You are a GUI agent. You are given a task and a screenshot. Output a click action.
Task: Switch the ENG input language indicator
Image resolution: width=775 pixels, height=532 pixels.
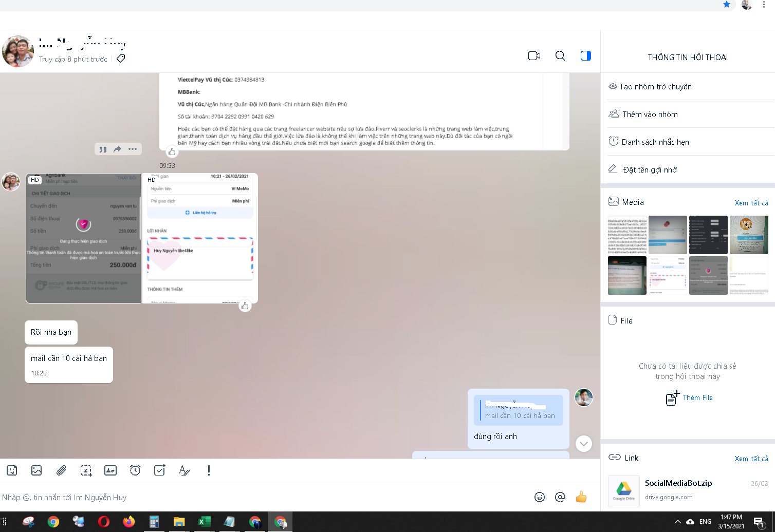point(706,522)
